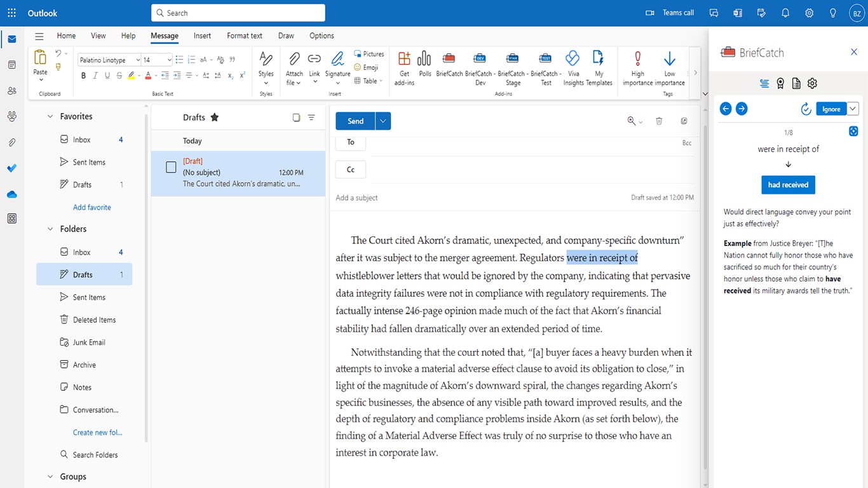Open BriefCatch document report tab
Image resolution: width=868 pixels, height=488 pixels.
coord(796,83)
